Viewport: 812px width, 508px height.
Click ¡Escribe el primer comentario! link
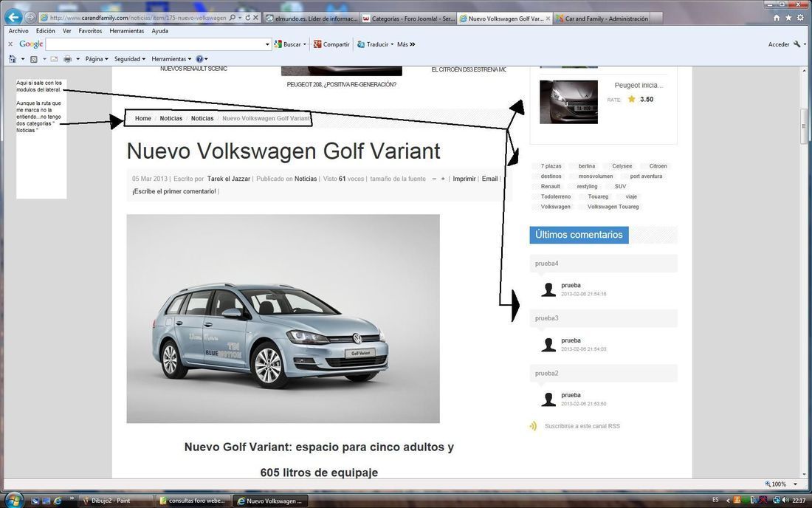click(174, 191)
